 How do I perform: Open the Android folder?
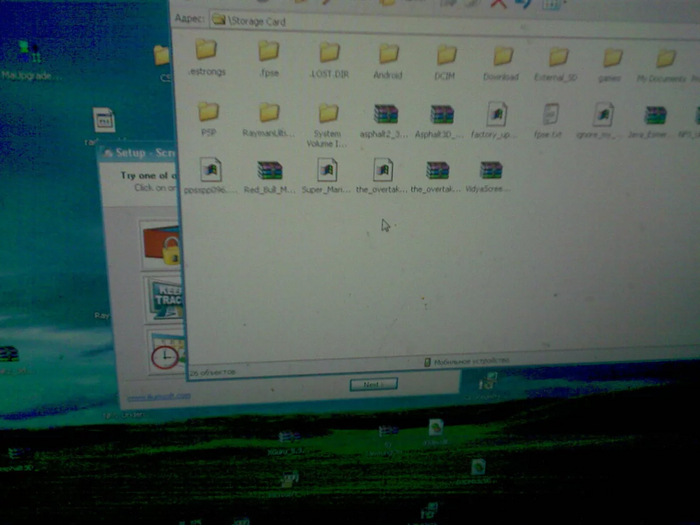[x=388, y=62]
